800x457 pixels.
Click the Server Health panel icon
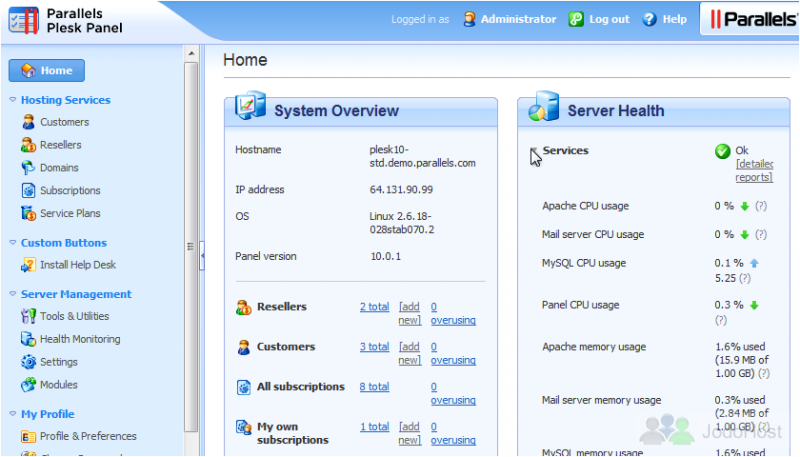pyautogui.click(x=544, y=106)
